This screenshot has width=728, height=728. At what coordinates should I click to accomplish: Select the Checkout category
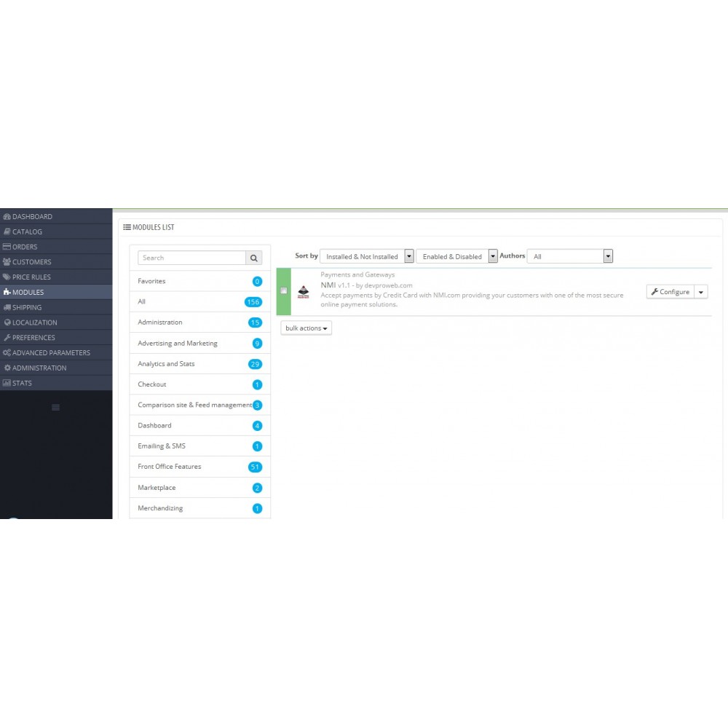(200, 384)
